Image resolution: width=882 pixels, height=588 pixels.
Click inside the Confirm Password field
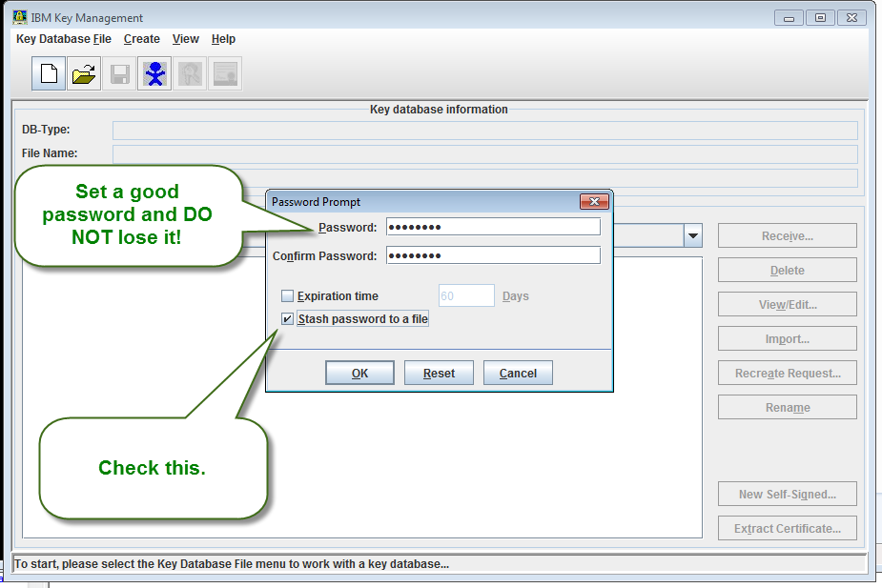492,254
